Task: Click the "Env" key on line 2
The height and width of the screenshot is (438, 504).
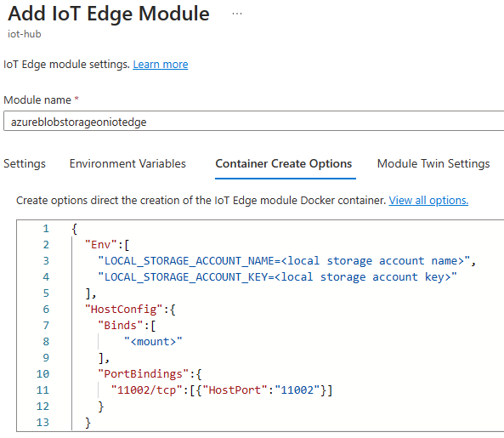Action: tap(100, 245)
